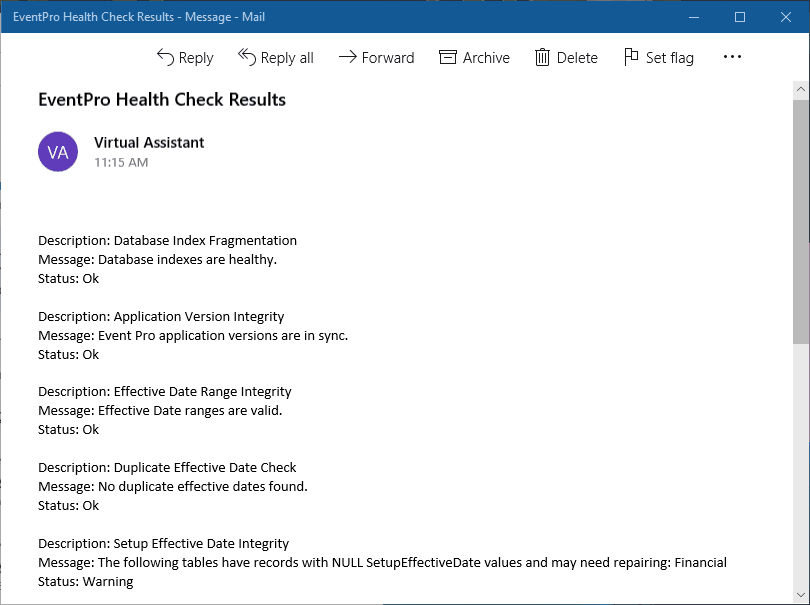Click the window title bar text
810x605 pixels.
[139, 17]
